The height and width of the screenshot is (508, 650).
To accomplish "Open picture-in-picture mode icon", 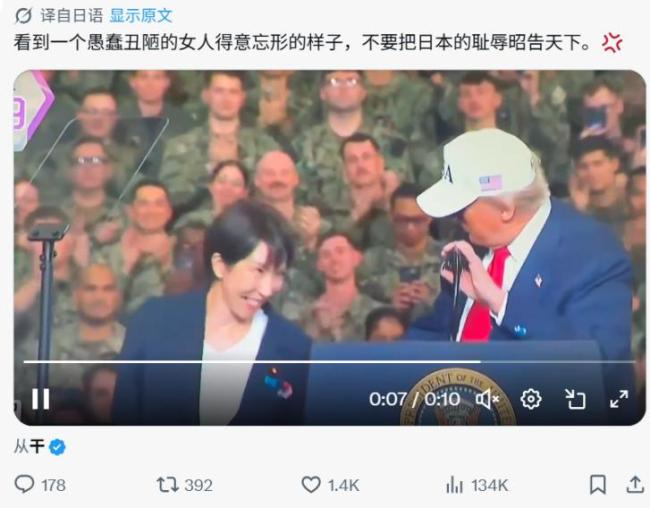I will [575, 399].
